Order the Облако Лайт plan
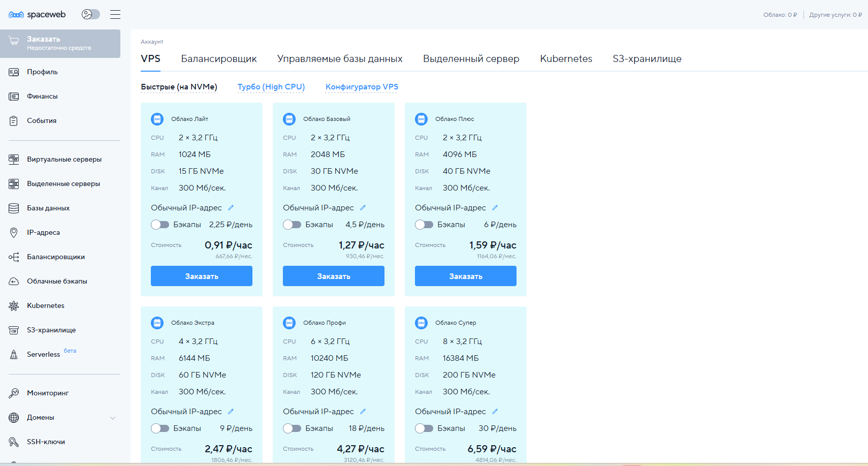Viewport: 868px width, 466px height. [x=202, y=276]
